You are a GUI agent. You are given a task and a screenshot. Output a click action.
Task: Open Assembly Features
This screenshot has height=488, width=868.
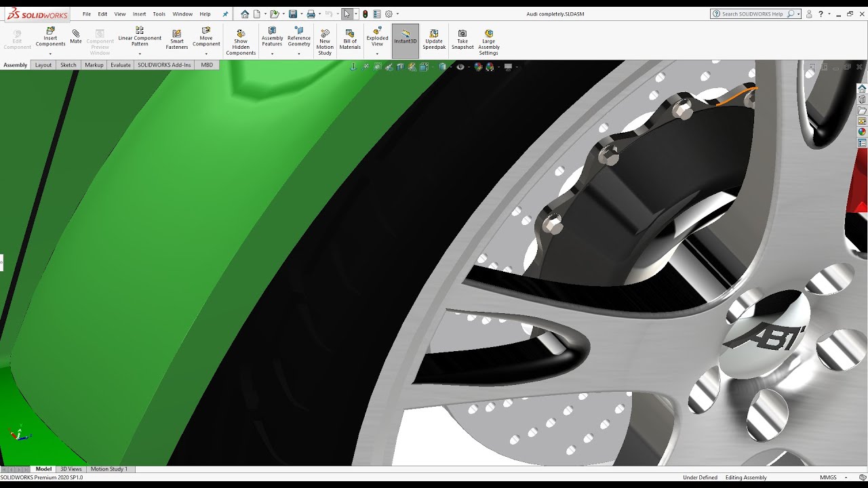click(272, 37)
